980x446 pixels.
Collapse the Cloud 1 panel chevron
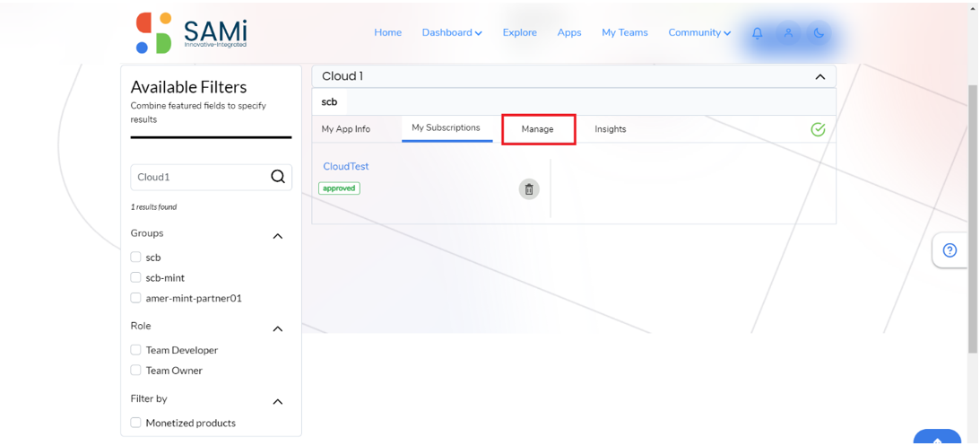click(x=820, y=76)
